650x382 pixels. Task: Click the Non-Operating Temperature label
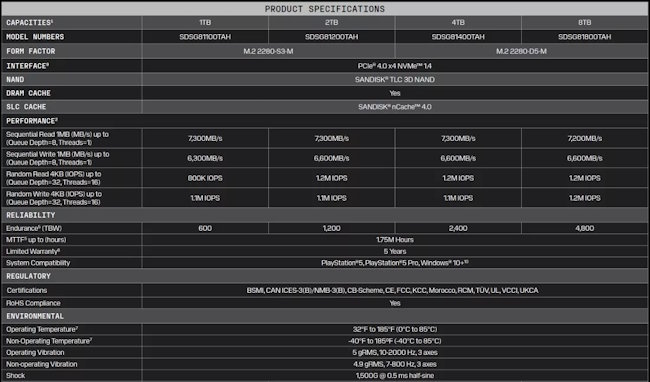point(49,341)
